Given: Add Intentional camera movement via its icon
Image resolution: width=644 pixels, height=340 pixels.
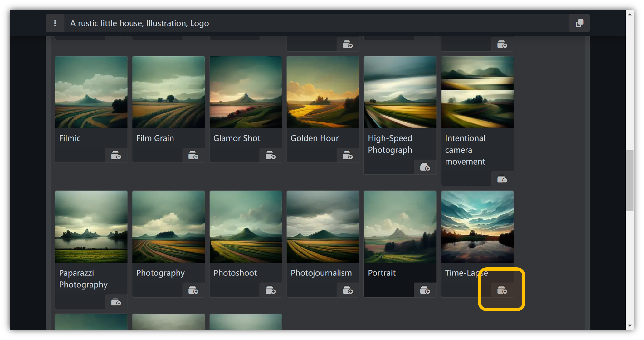Looking at the screenshot, I should point(502,179).
